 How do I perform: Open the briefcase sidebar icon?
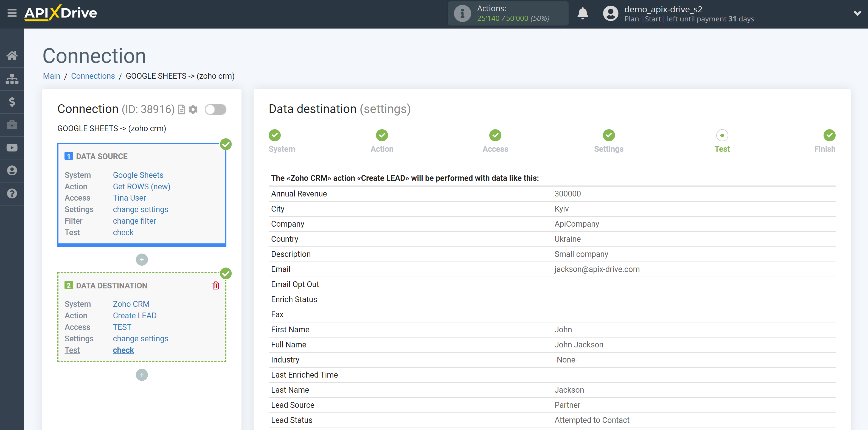pos(12,125)
